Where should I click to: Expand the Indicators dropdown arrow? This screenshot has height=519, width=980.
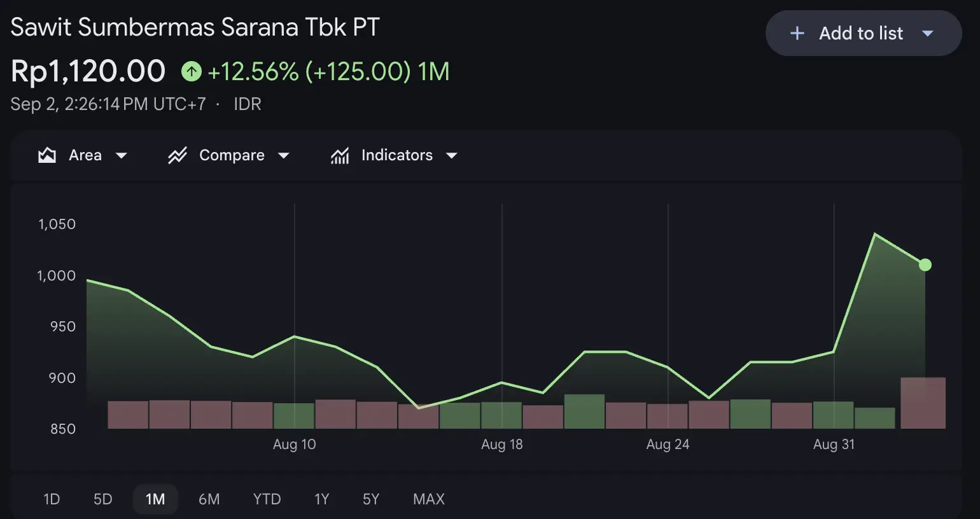[452, 156]
